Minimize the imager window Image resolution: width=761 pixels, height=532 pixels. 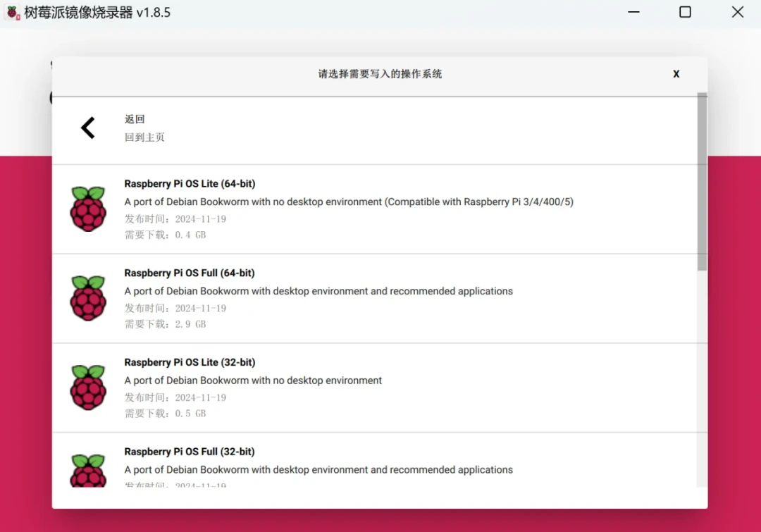pyautogui.click(x=633, y=12)
